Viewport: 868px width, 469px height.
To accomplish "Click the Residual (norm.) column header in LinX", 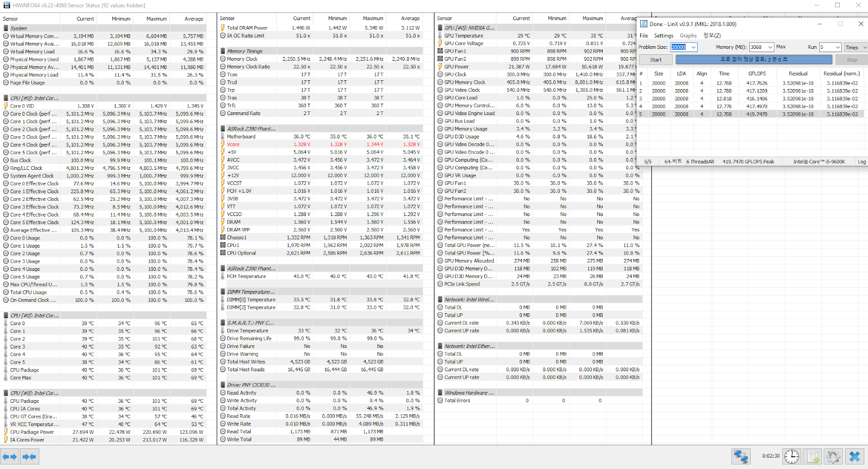I will pos(841,74).
